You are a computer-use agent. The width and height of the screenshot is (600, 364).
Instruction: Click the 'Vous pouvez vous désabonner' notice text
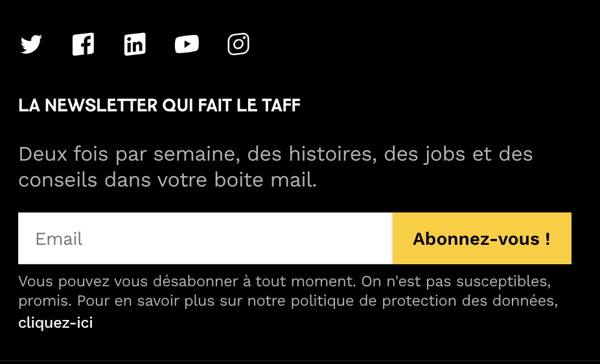[288, 291]
